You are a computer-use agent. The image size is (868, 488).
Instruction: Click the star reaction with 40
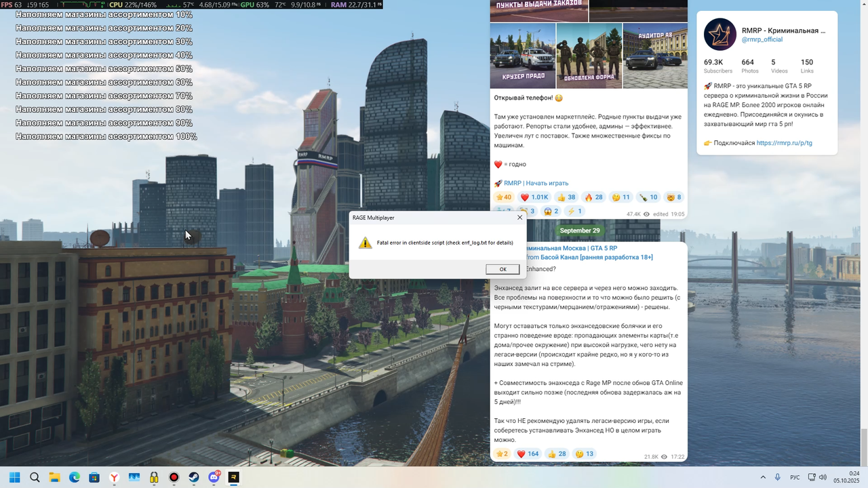coord(504,197)
